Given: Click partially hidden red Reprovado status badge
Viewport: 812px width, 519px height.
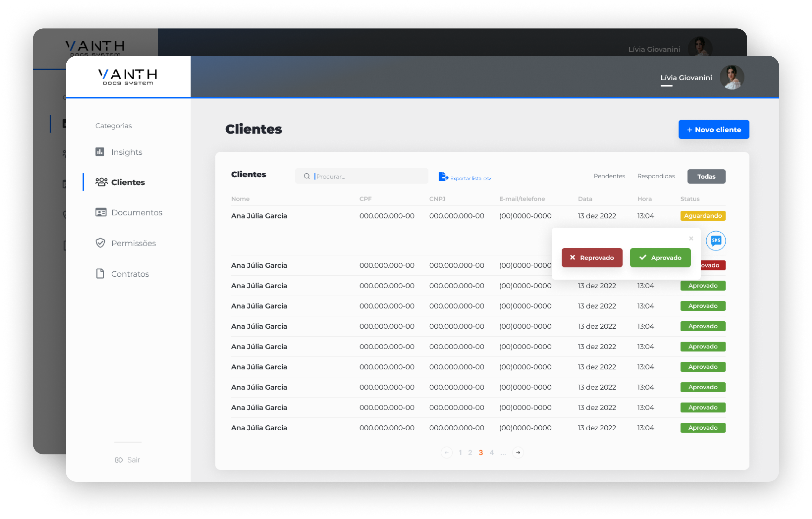Looking at the screenshot, I should [x=713, y=265].
